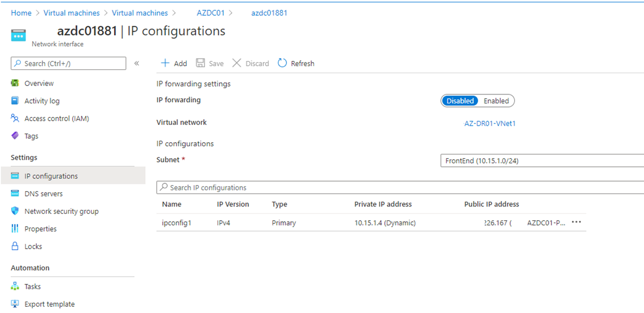The image size is (644, 313).
Task: Click the Export template icon
Action: point(15,304)
